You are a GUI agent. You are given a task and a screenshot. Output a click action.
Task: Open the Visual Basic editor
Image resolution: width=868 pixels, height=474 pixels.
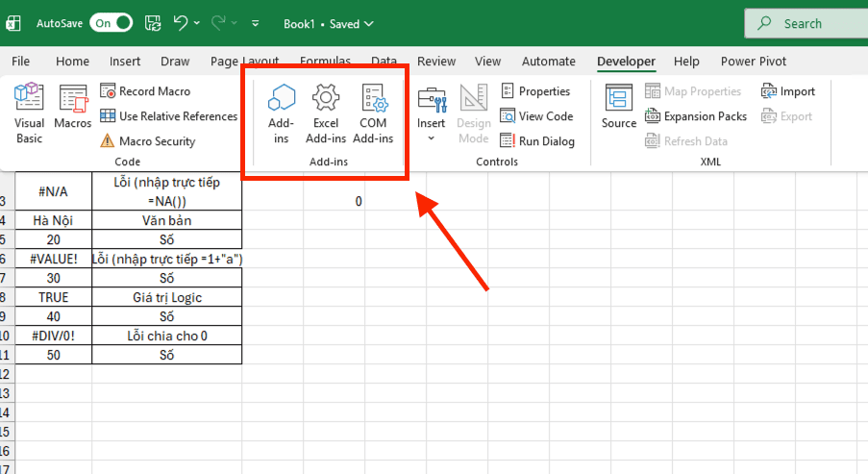[29, 112]
